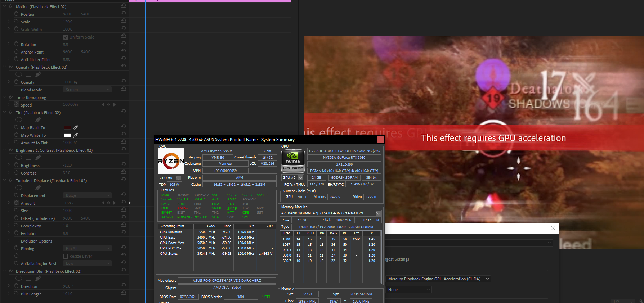This screenshot has height=303, width=644.
Task: Enable the Resize Layer checkbox
Action: pyautogui.click(x=66, y=256)
